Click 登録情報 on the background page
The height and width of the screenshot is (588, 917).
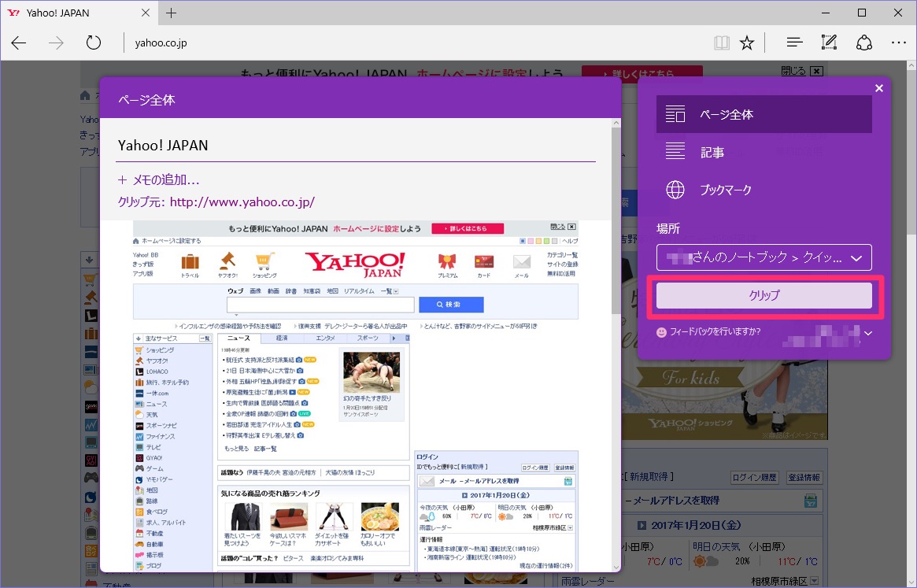coord(804,478)
